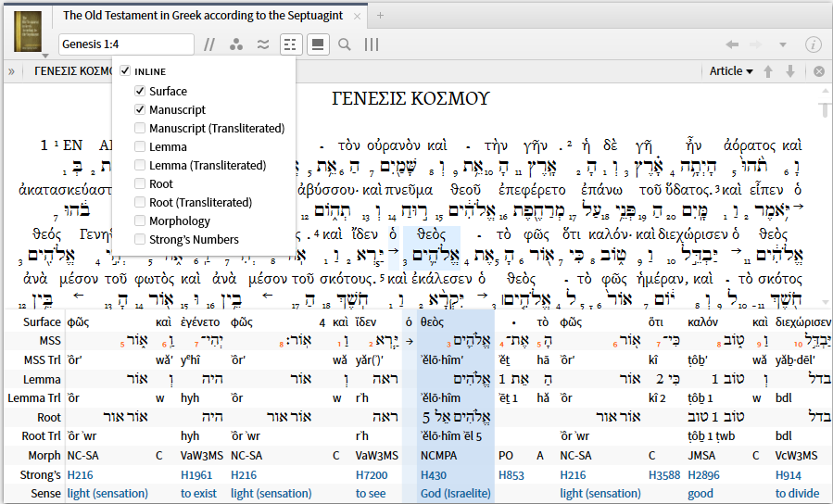Click the 'God (Israelite)' sense link
This screenshot has width=833, height=504.
[x=455, y=494]
